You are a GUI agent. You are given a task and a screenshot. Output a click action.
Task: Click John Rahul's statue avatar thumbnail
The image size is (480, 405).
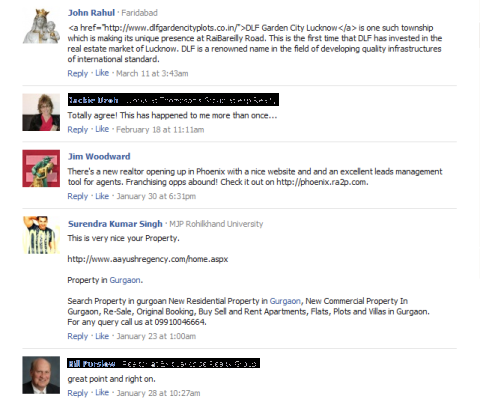[41, 26]
